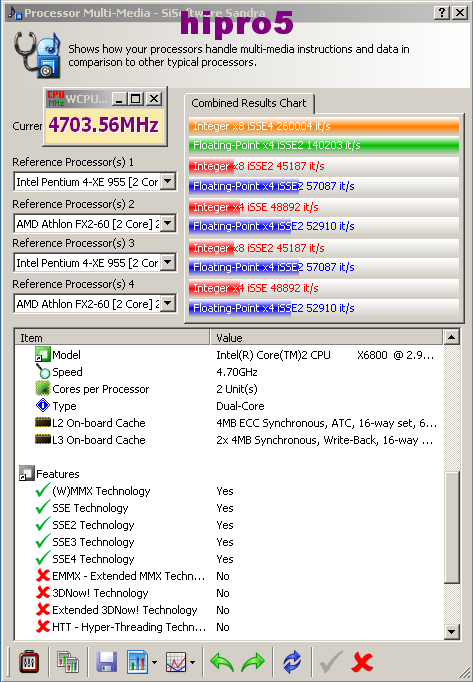
Task: Click the L2 On-board Cache chip icon
Action: (x=43, y=422)
